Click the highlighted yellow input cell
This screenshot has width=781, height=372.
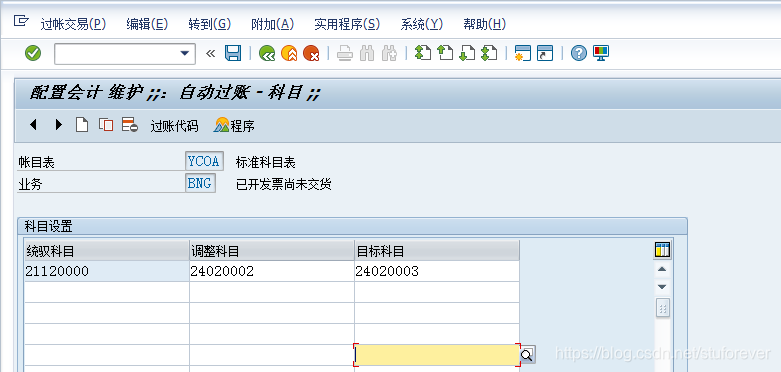pos(437,355)
